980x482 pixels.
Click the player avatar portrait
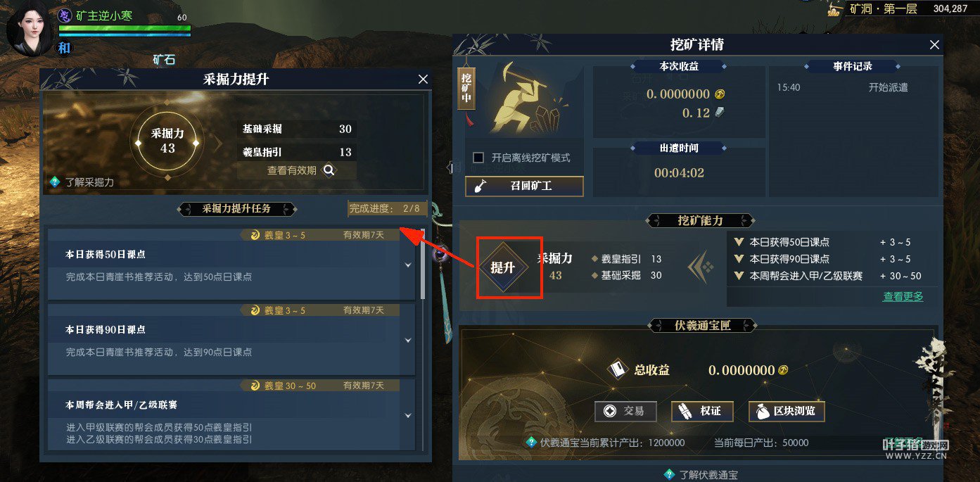pos(29,28)
